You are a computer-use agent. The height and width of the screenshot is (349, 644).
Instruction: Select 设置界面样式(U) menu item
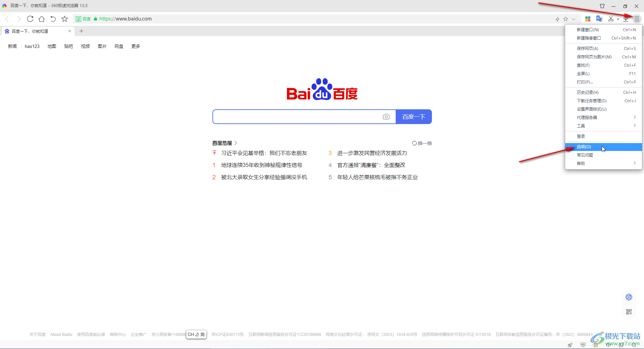coord(603,109)
